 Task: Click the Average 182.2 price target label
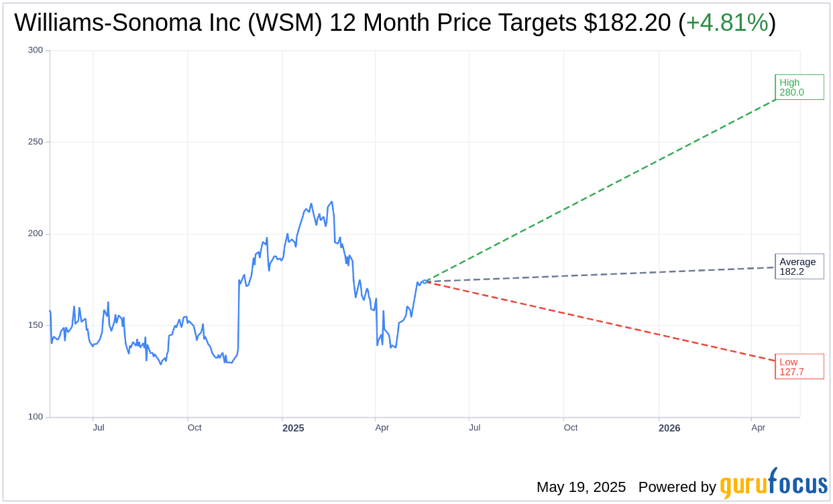point(799,267)
